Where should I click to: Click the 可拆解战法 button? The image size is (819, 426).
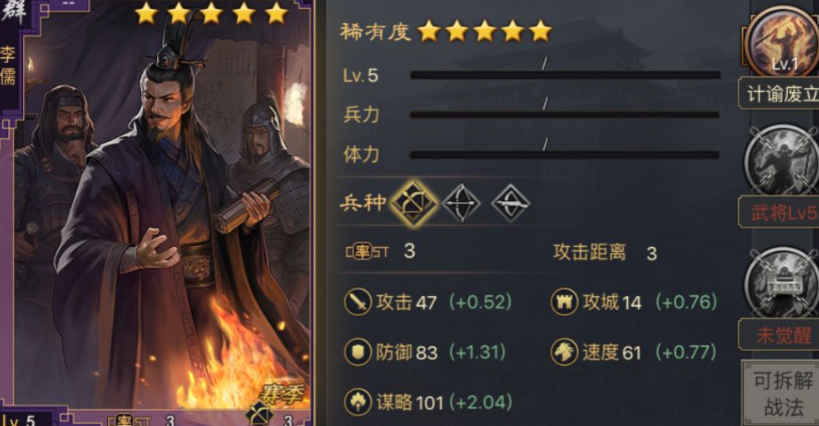pyautogui.click(x=781, y=394)
